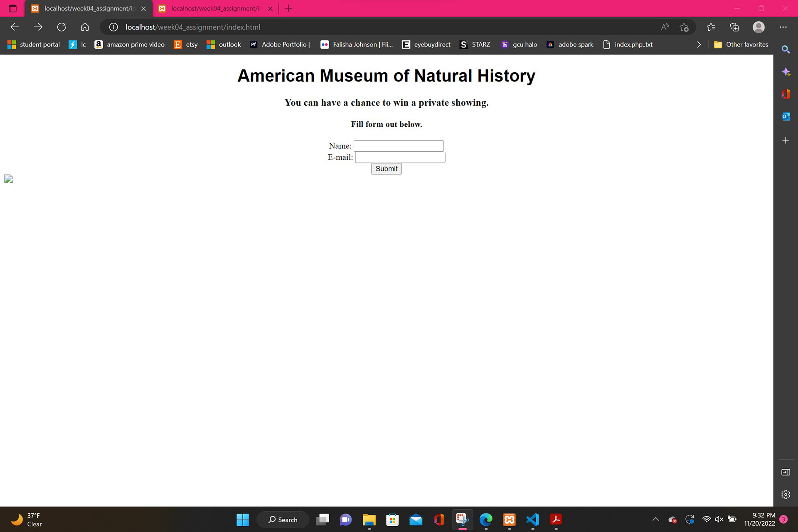798x532 pixels.
Task: Open Visual Studio Code from the taskbar
Action: (532, 520)
